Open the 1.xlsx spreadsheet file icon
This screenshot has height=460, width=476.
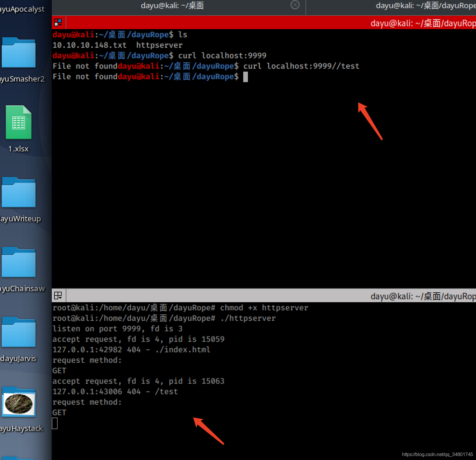tap(19, 122)
